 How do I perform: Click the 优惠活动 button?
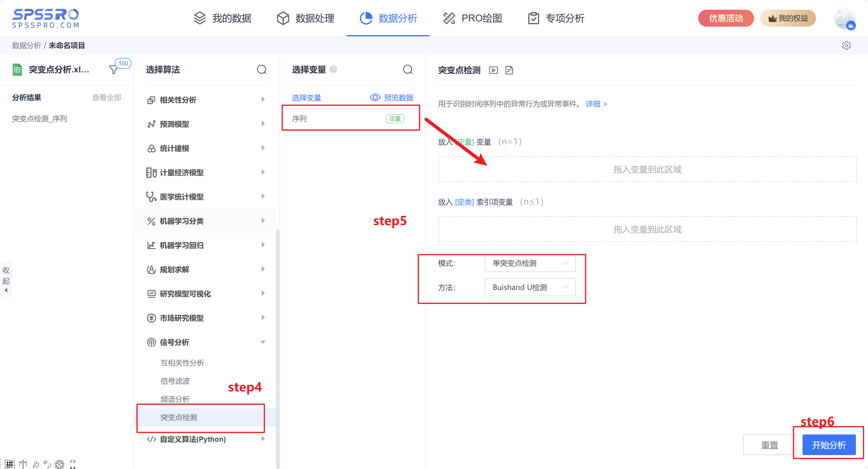click(726, 18)
